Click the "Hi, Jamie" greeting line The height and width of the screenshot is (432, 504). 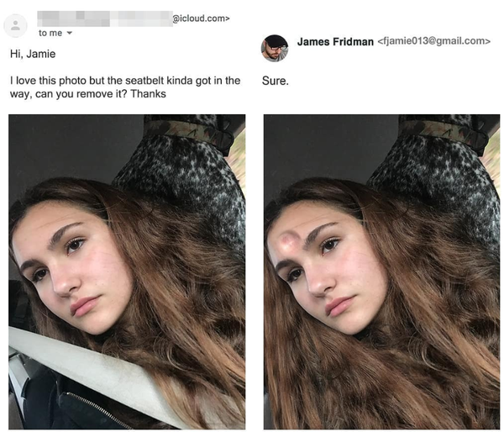coord(33,54)
